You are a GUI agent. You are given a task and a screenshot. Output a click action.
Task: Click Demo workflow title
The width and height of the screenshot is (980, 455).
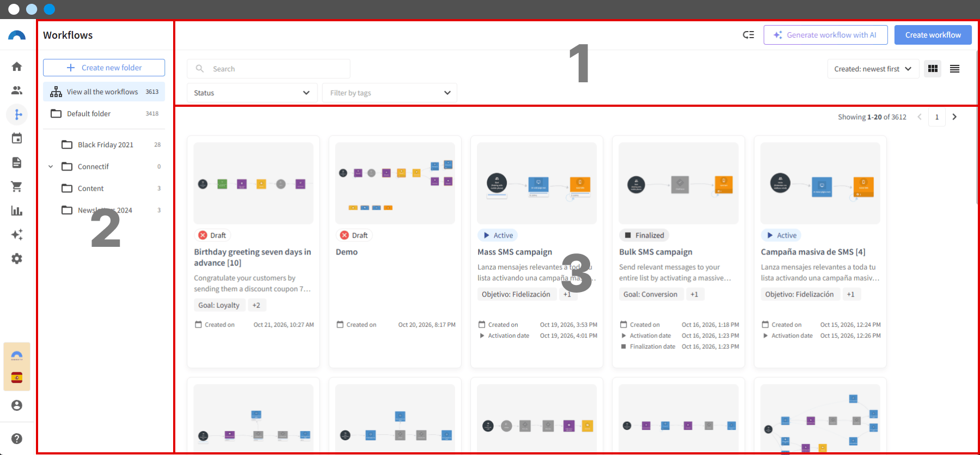point(347,252)
